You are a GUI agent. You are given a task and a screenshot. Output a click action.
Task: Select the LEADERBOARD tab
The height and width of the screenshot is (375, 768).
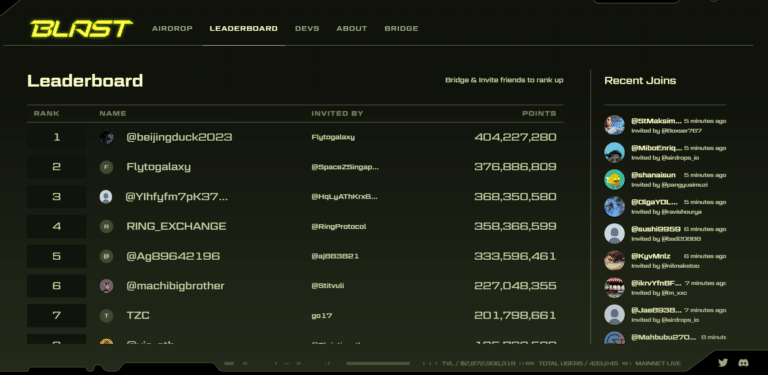243,28
